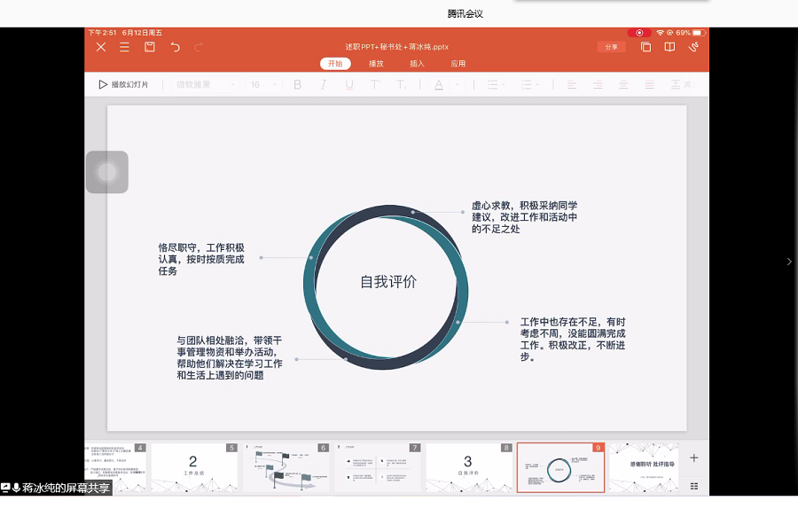Click the 分享 share button
The height and width of the screenshot is (532, 798).
[611, 47]
